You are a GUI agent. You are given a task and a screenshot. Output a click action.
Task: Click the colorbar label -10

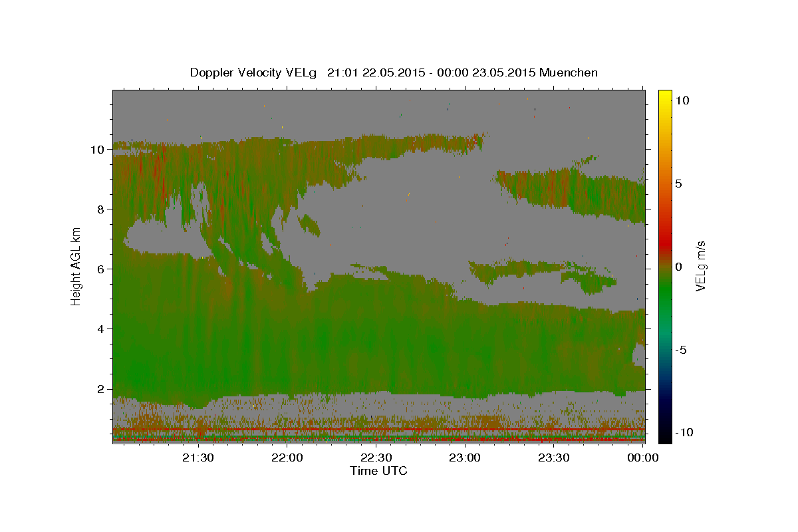pyautogui.click(x=685, y=433)
